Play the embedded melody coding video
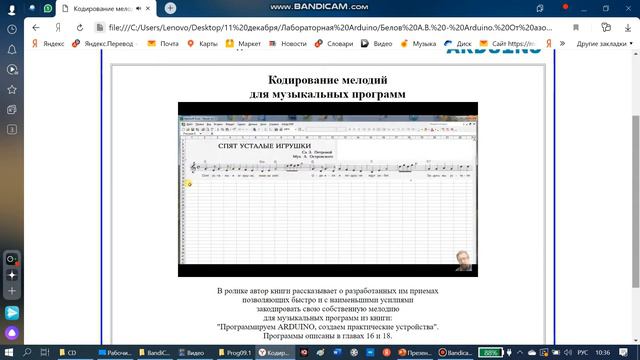The image size is (640, 360). click(x=328, y=189)
